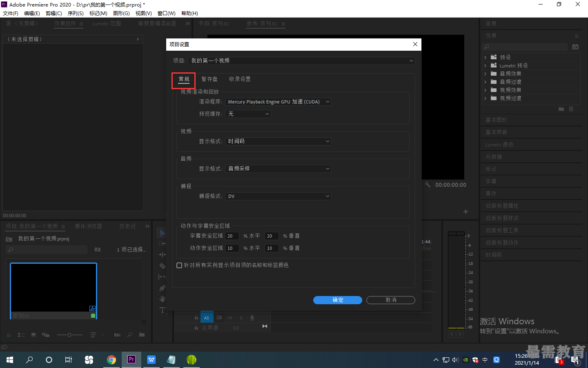Open capture format dropdown showing DV
The image size is (588, 368).
click(278, 196)
